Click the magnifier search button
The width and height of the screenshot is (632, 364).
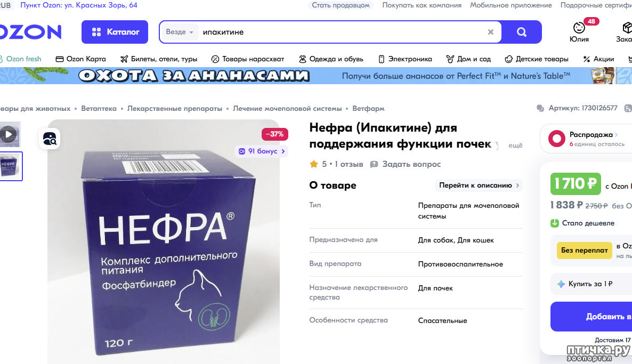point(522,32)
